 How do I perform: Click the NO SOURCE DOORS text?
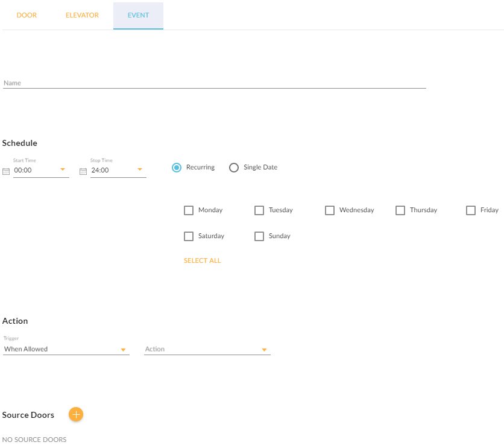(34, 440)
